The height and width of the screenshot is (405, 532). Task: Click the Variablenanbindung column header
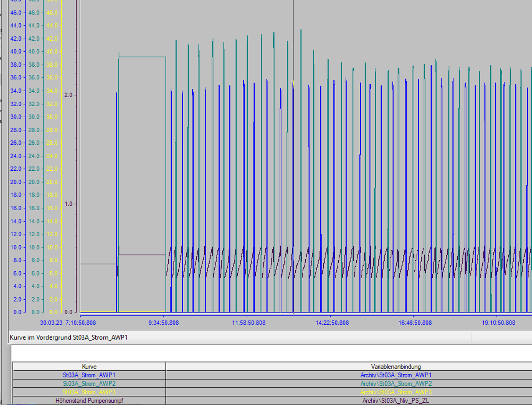click(x=349, y=366)
